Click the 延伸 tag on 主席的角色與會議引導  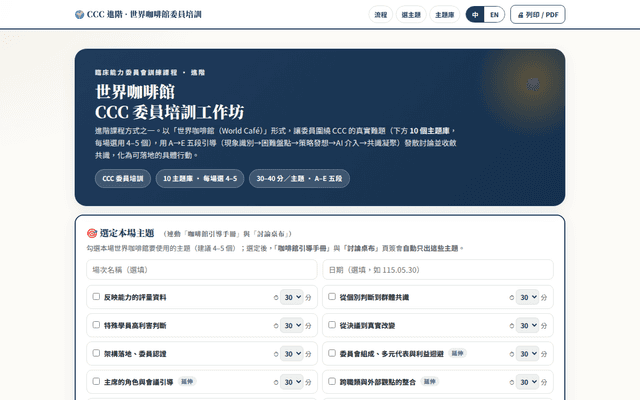[187, 381]
